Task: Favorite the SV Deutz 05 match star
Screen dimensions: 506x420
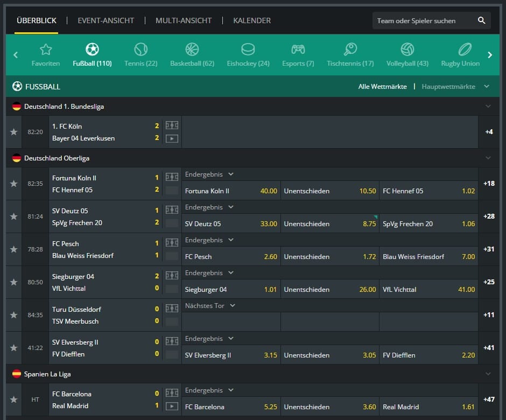Action: click(13, 216)
